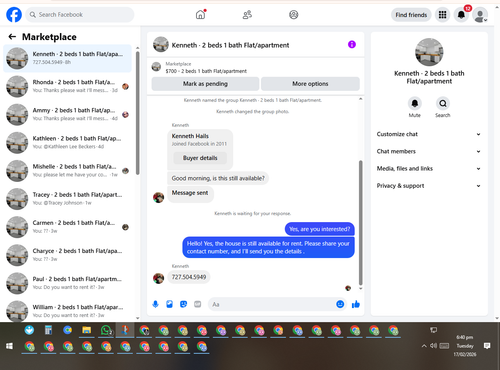Click the taskbar clock showing 6:40 pm
This screenshot has height=370, width=500.
pyautogui.click(x=465, y=346)
